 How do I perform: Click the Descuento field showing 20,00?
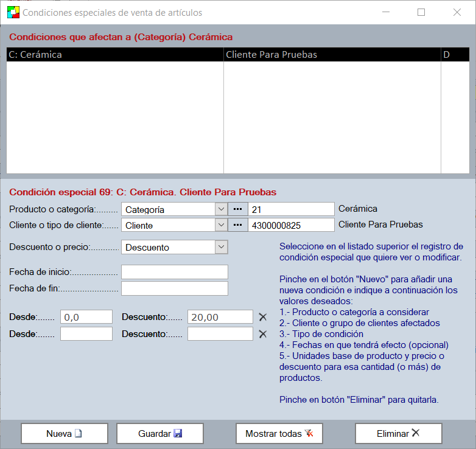coord(220,317)
